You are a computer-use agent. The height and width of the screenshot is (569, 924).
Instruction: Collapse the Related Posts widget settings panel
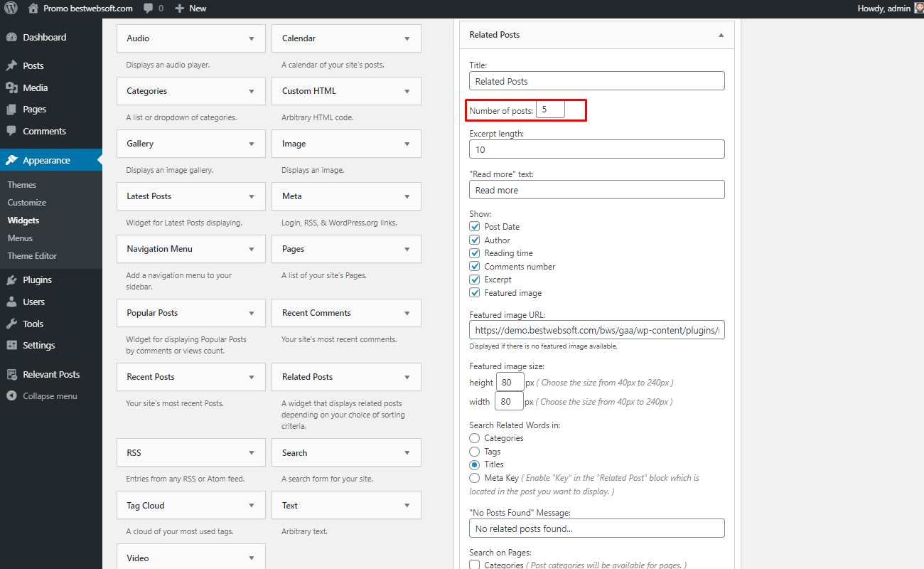pos(721,35)
